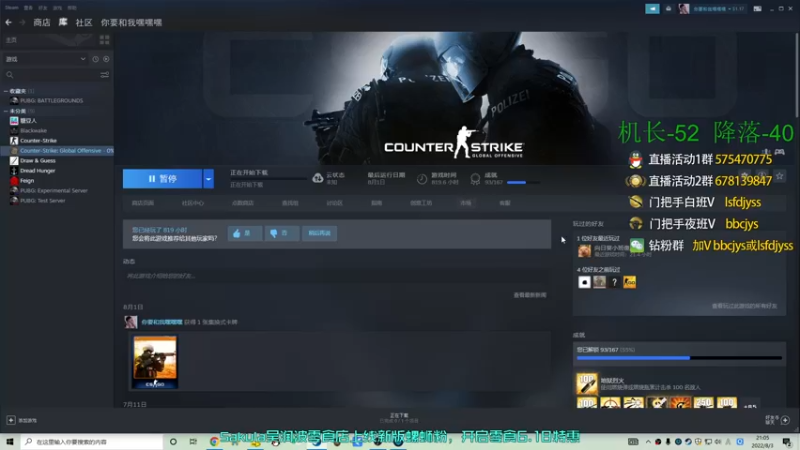Select Feign in the game list

pos(27,181)
